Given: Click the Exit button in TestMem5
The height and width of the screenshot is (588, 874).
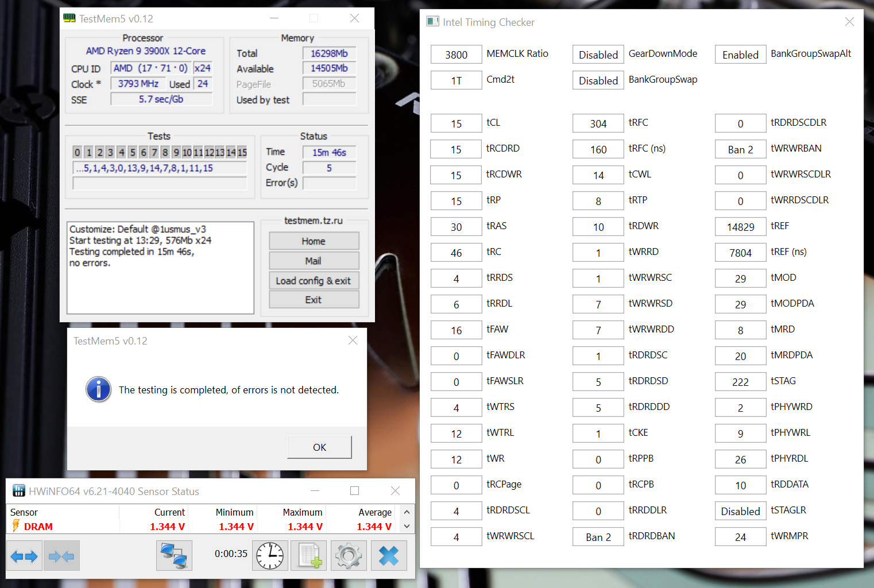Looking at the screenshot, I should tap(314, 300).
